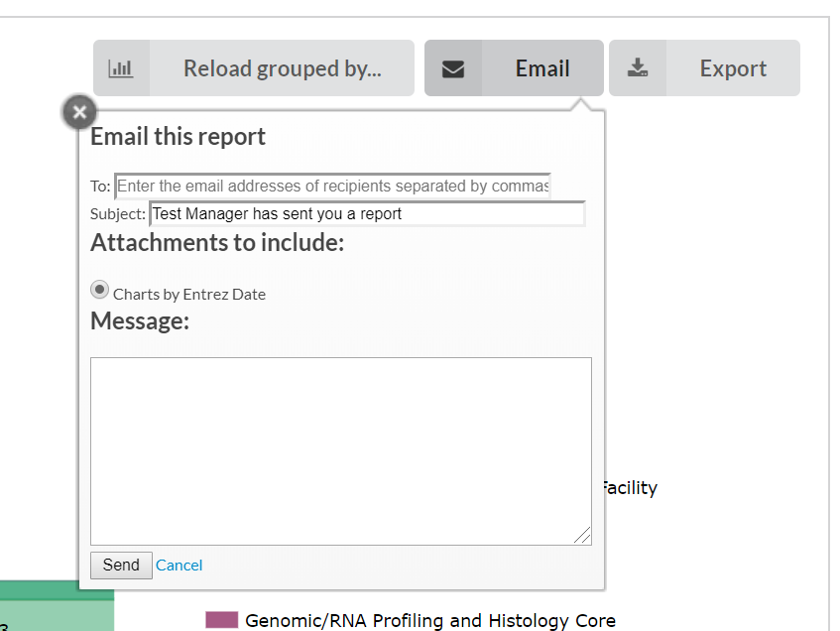Select the Charts by Entrez Date radio button
The width and height of the screenshot is (840, 631).
(100, 290)
